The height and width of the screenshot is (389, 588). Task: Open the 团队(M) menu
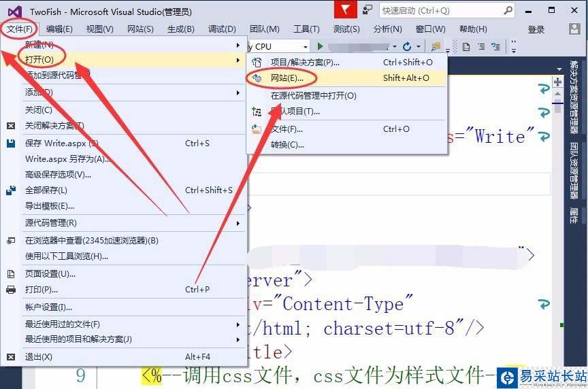click(x=264, y=29)
